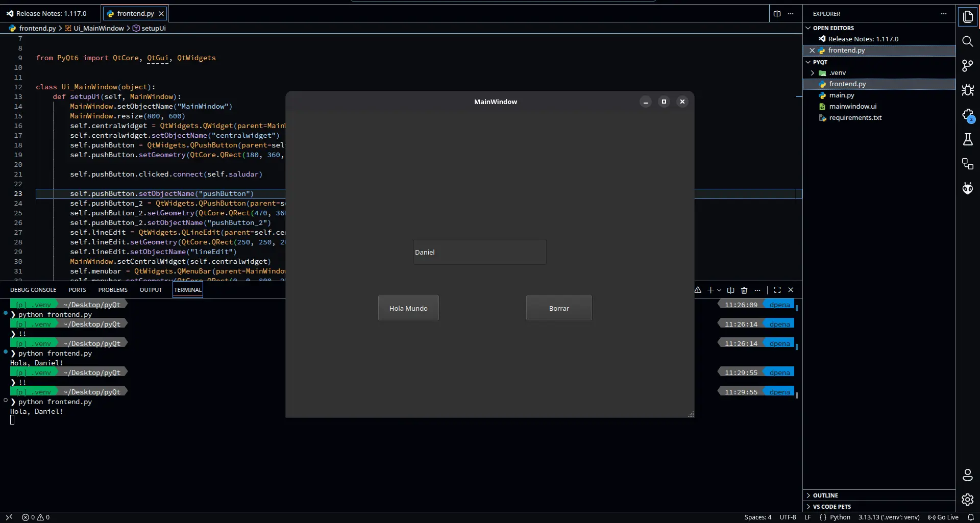This screenshot has height=523, width=980.
Task: Open the terminal launch profile dropdown
Action: [719, 290]
